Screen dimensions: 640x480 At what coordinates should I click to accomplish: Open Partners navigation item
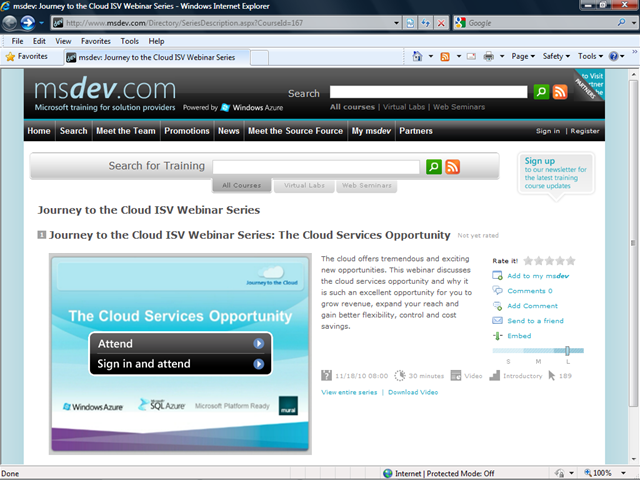tap(416, 131)
